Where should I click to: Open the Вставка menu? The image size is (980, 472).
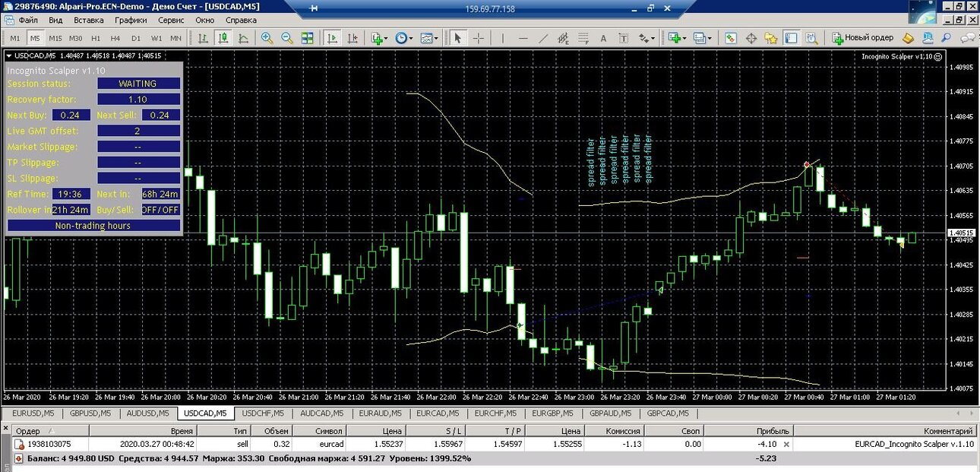click(89, 20)
